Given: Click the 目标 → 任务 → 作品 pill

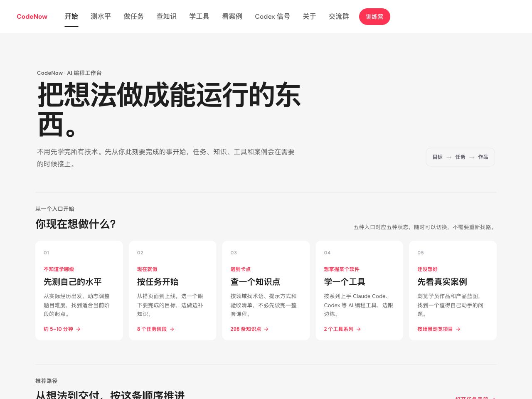Looking at the screenshot, I should tap(460, 157).
